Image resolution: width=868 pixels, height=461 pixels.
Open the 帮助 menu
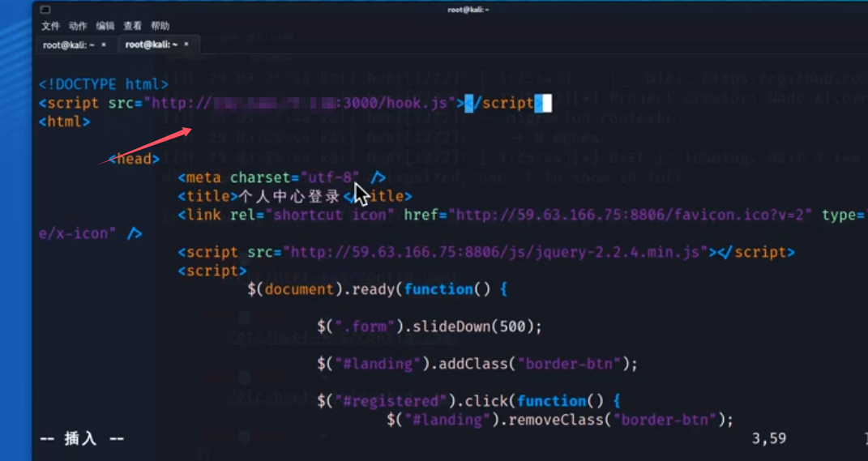tap(160, 26)
